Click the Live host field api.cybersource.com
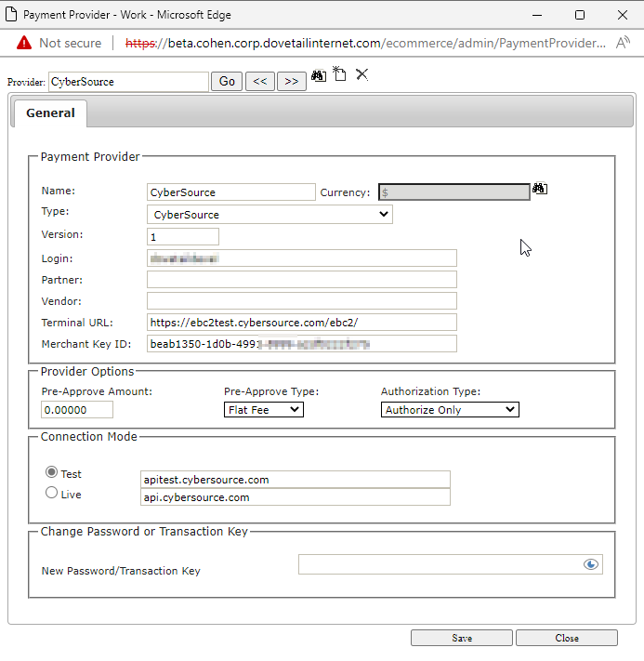Viewport: 644px width, 661px height. click(x=295, y=497)
